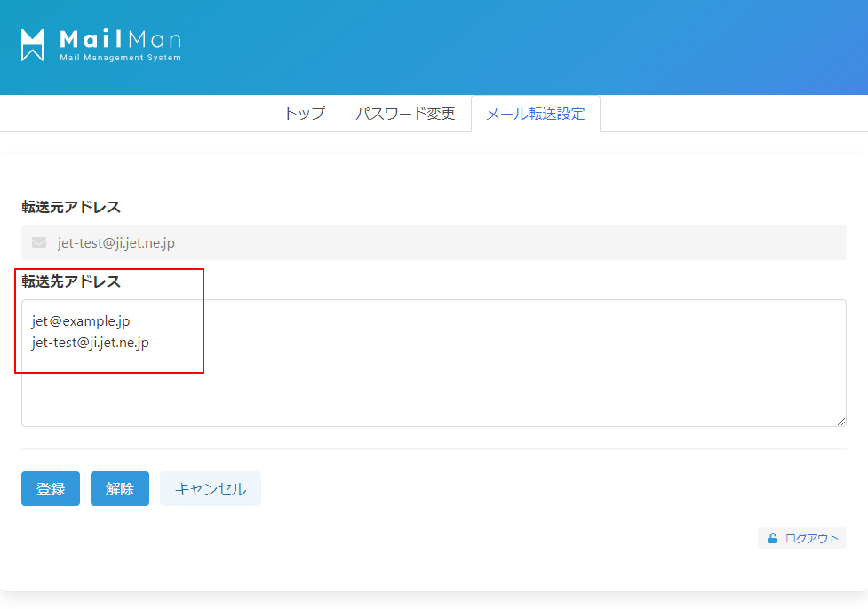Click the blue header banner background
868x609 pixels.
tap(533, 44)
